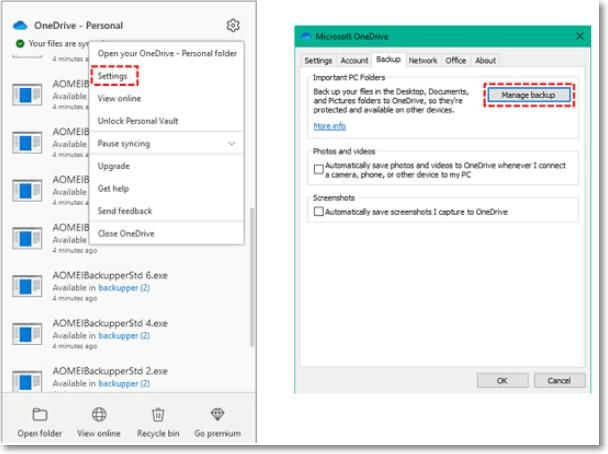Open the About tab

[x=485, y=60]
